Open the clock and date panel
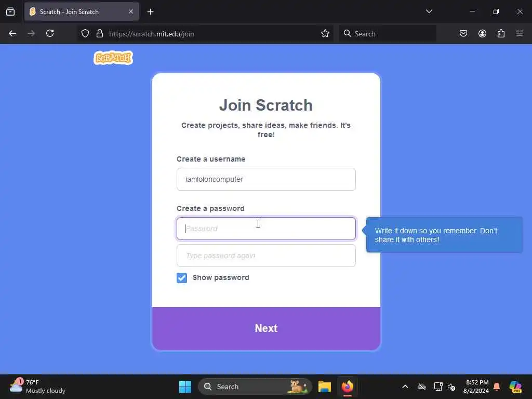 (x=476, y=387)
